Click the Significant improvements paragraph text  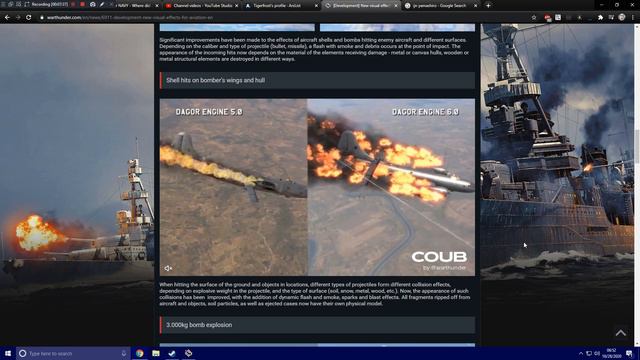(x=314, y=49)
